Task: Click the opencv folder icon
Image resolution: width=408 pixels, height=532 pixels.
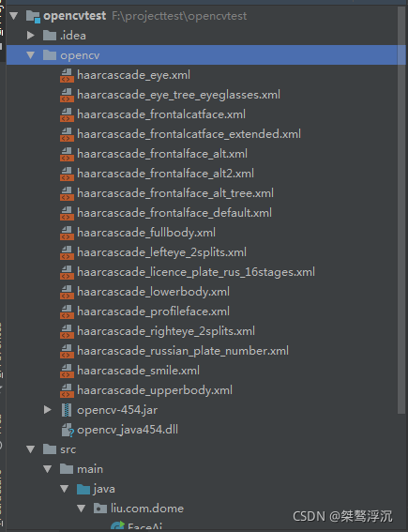Action: pyautogui.click(x=50, y=55)
